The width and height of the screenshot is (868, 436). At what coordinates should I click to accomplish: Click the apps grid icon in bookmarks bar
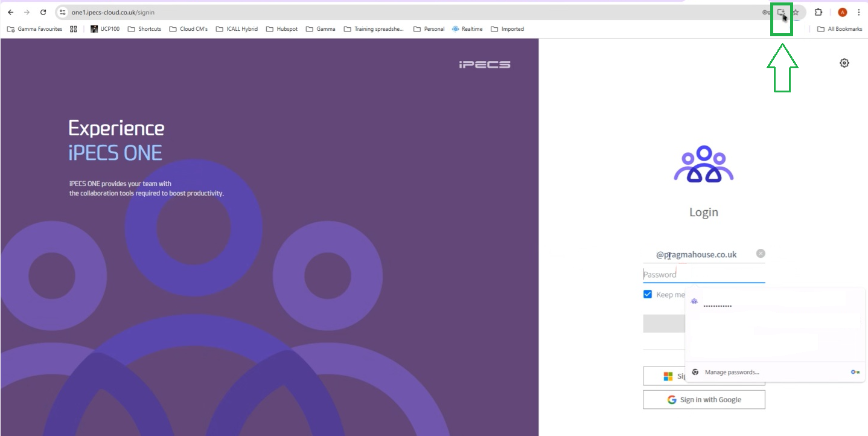(74, 29)
